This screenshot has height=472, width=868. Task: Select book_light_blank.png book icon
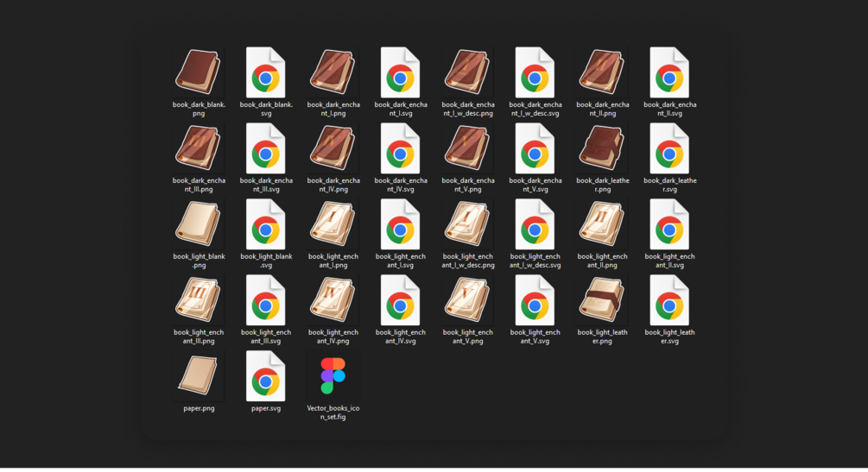pyautogui.click(x=198, y=223)
